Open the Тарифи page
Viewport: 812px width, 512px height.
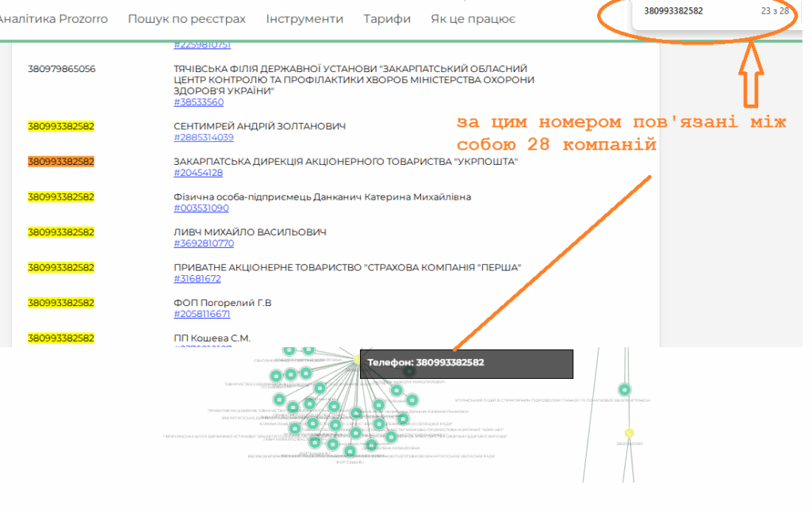pyautogui.click(x=387, y=18)
